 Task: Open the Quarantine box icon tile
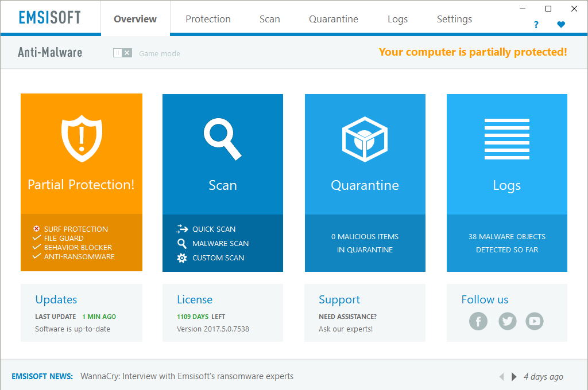365,139
